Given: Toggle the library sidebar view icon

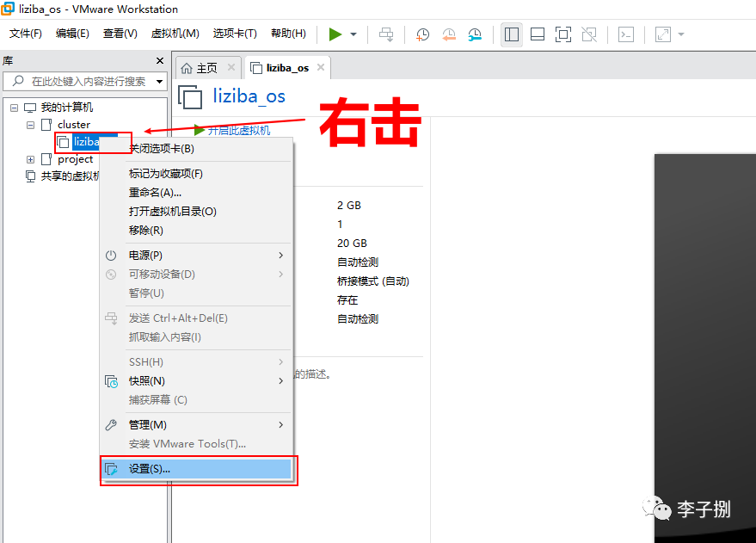Looking at the screenshot, I should tap(511, 34).
